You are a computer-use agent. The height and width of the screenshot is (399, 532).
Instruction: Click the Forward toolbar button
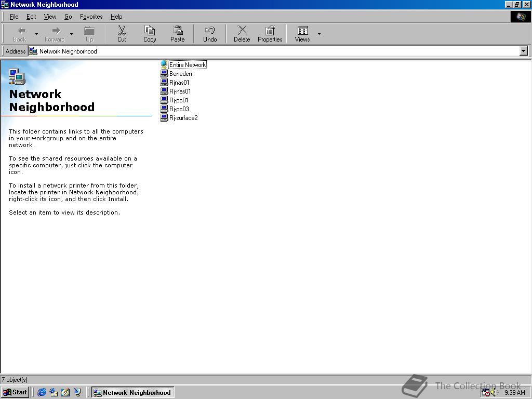click(55, 34)
